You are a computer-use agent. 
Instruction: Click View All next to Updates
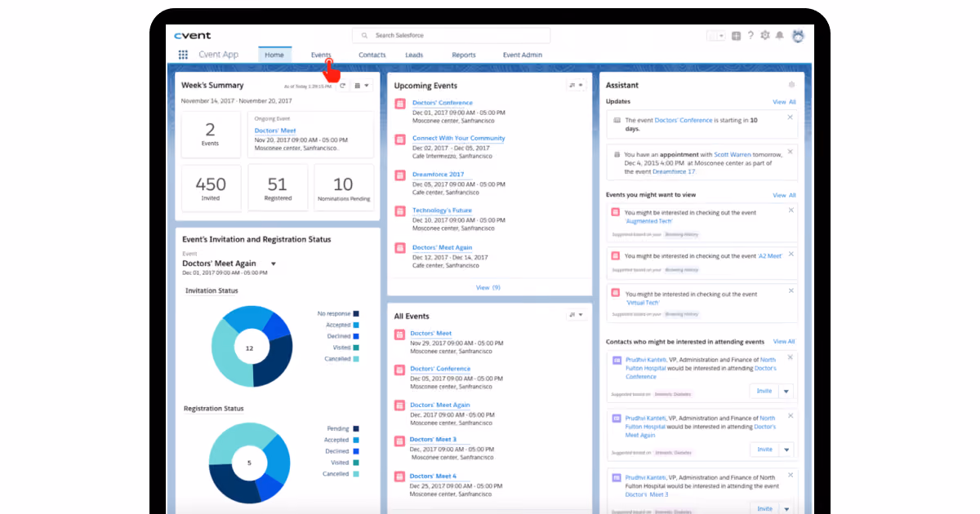(x=784, y=102)
